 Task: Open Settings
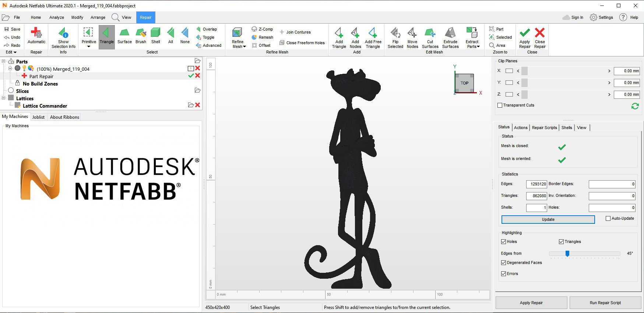[601, 17]
